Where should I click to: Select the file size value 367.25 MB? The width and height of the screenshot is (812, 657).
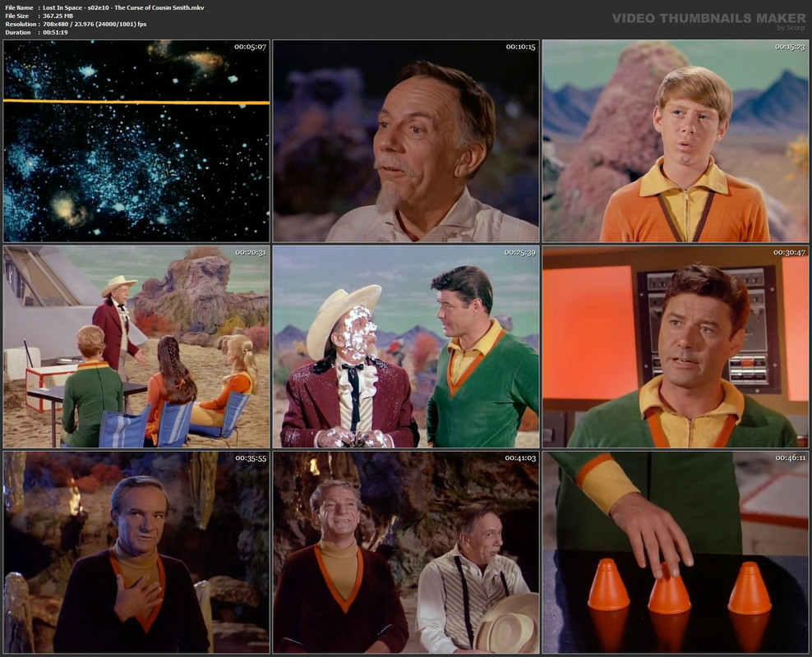pyautogui.click(x=58, y=16)
